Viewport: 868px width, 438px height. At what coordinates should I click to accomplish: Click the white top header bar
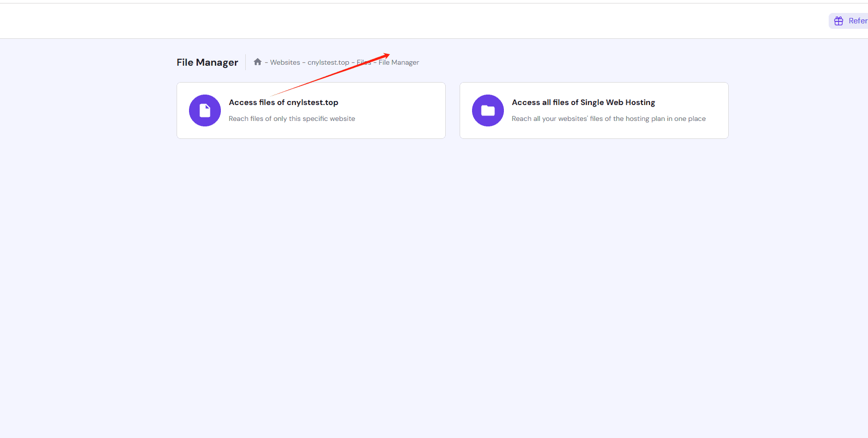coord(398,21)
